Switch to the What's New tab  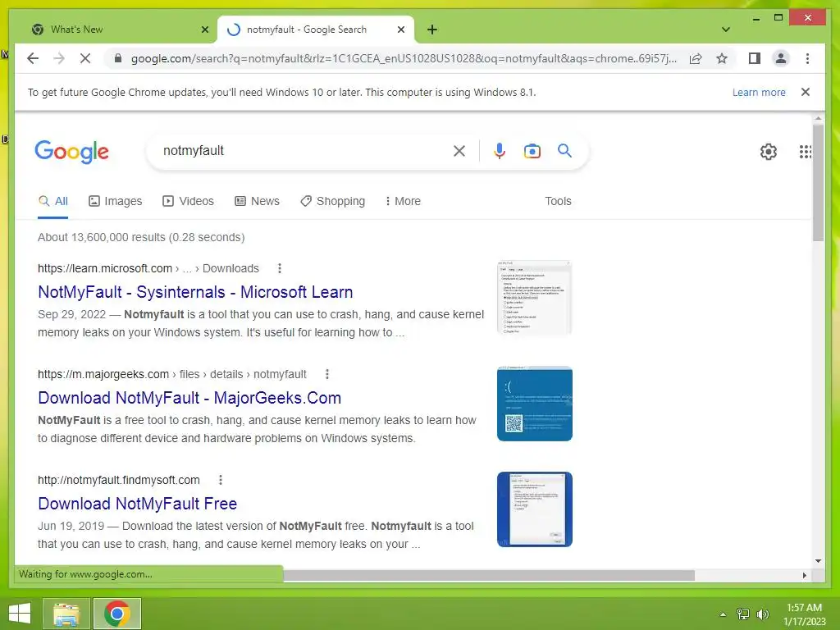pos(114,30)
